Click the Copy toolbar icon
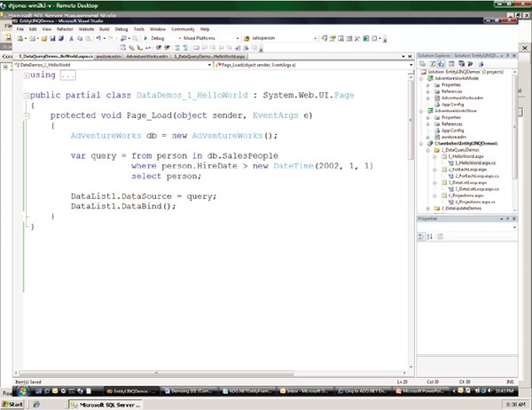 80,38
